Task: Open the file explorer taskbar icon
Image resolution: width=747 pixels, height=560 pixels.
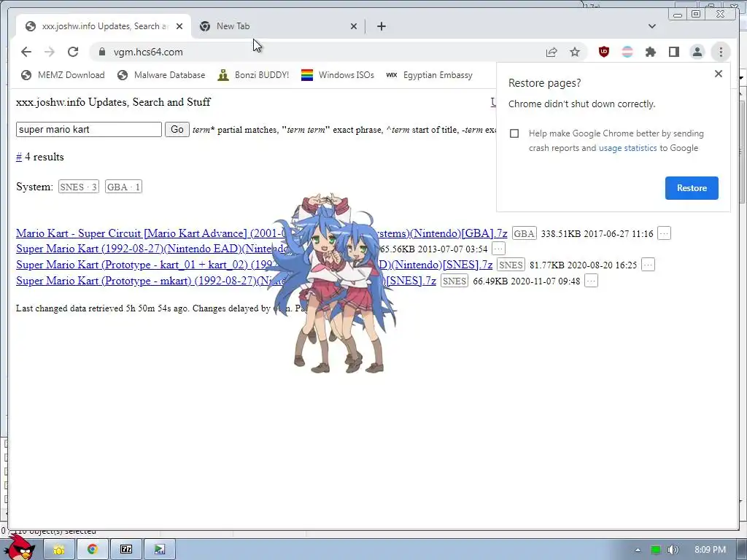Action: [x=59, y=550]
